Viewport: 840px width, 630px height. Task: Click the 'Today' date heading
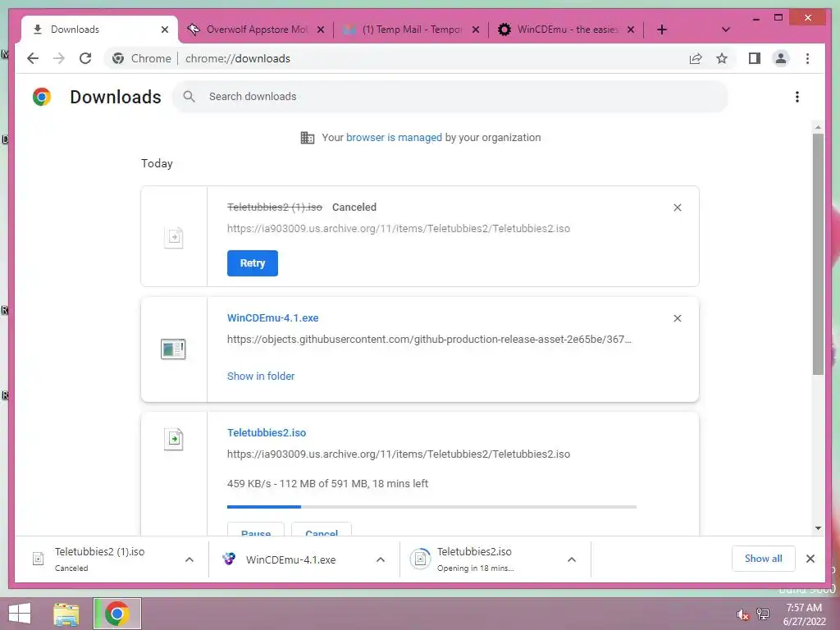pos(157,163)
